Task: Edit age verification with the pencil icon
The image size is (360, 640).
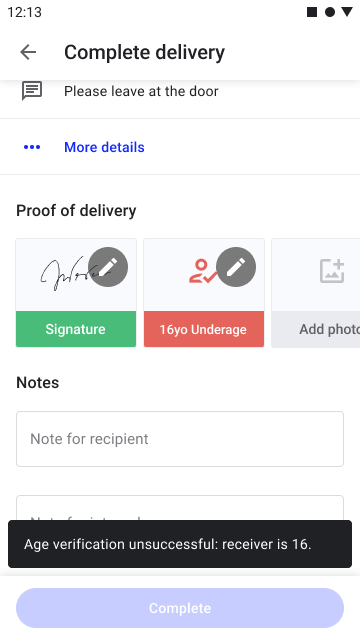Action: point(236,267)
